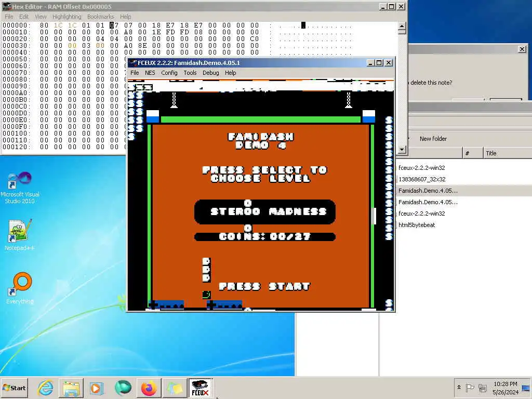532x399 pixels.
Task: Open Bookmarks menu in Hex Editor
Action: [x=100, y=17]
